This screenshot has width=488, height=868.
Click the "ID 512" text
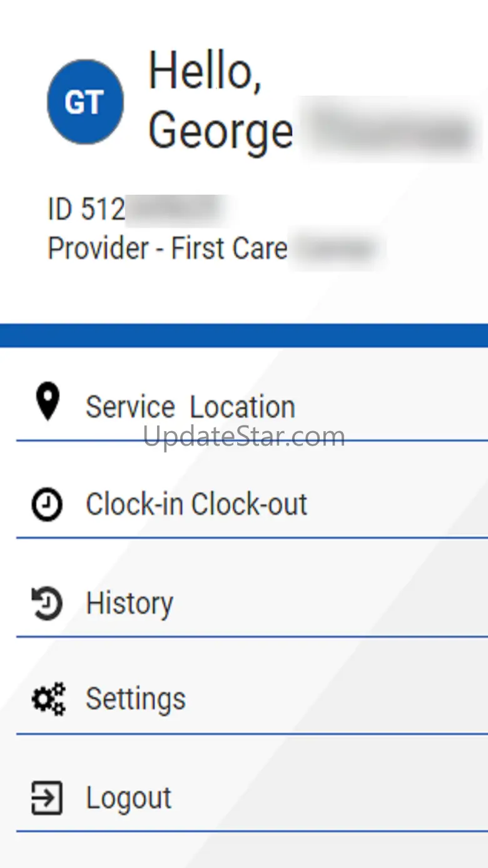(x=86, y=210)
